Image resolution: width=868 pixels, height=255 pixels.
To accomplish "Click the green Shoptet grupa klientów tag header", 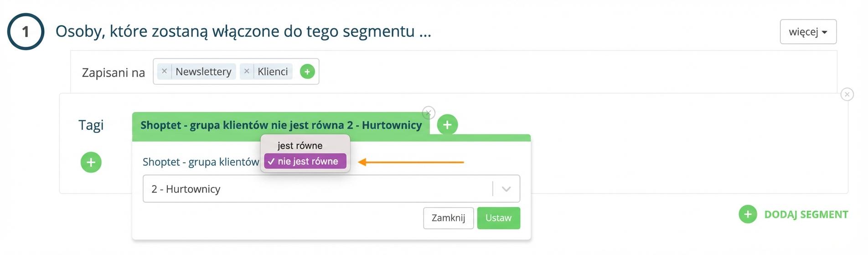I will tap(281, 125).
